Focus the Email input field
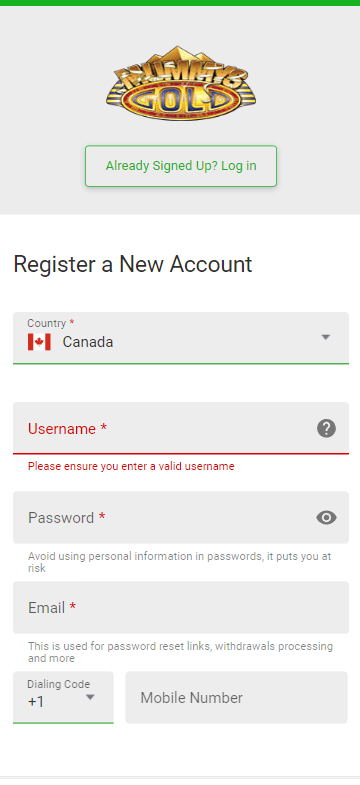 [181, 607]
